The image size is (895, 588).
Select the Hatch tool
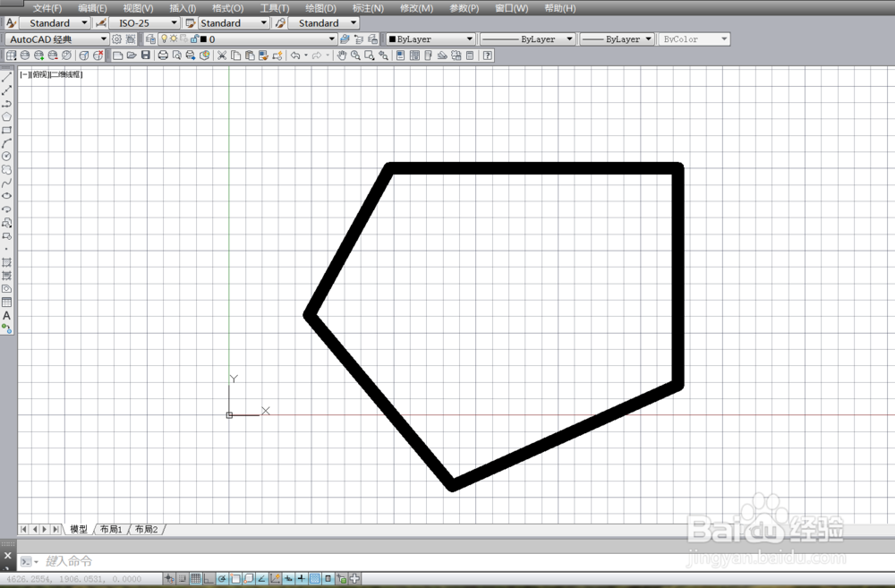pos(7,262)
